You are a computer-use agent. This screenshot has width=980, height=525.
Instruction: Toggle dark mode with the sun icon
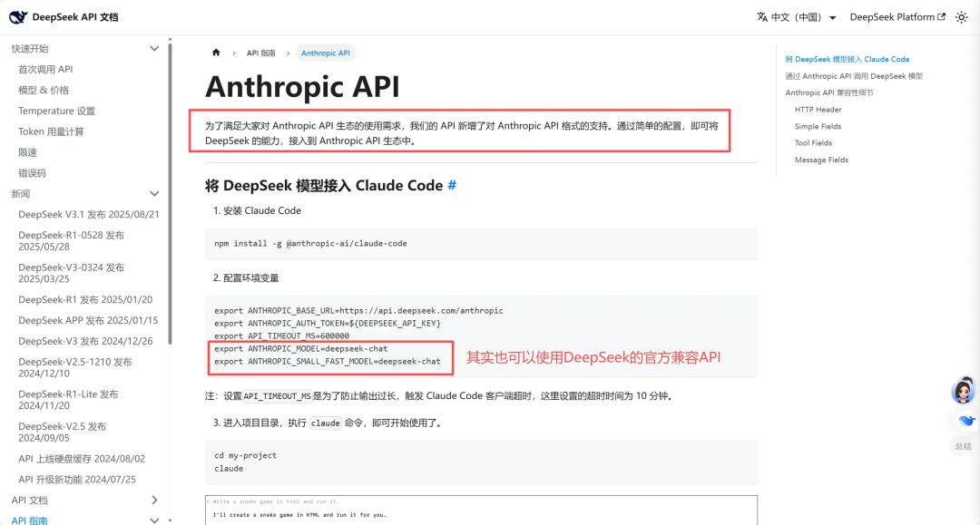[x=962, y=15]
